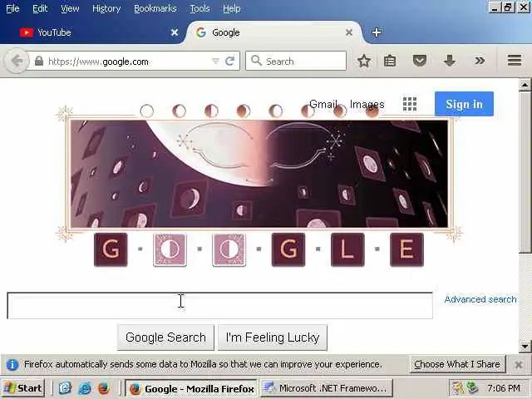Open the Downloads arrow icon

click(x=450, y=61)
